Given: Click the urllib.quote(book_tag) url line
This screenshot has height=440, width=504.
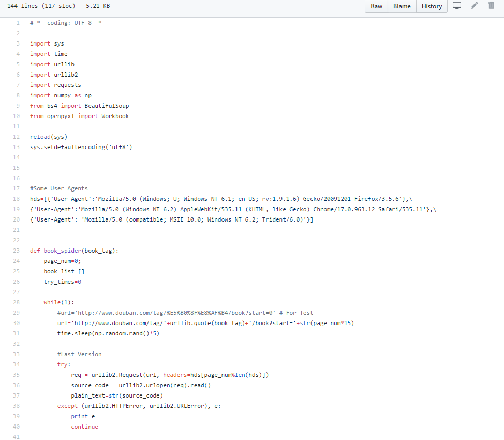Looking at the screenshot, I should (206, 323).
